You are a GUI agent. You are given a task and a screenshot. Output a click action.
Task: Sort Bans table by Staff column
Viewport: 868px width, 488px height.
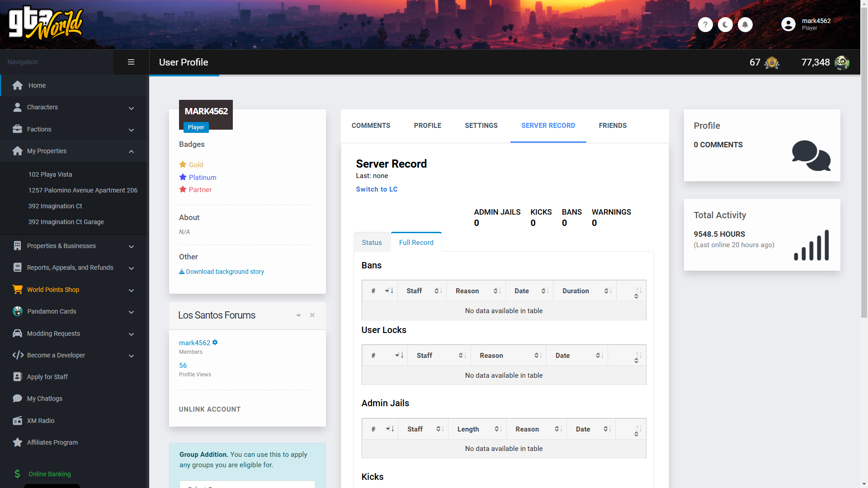[x=422, y=291]
